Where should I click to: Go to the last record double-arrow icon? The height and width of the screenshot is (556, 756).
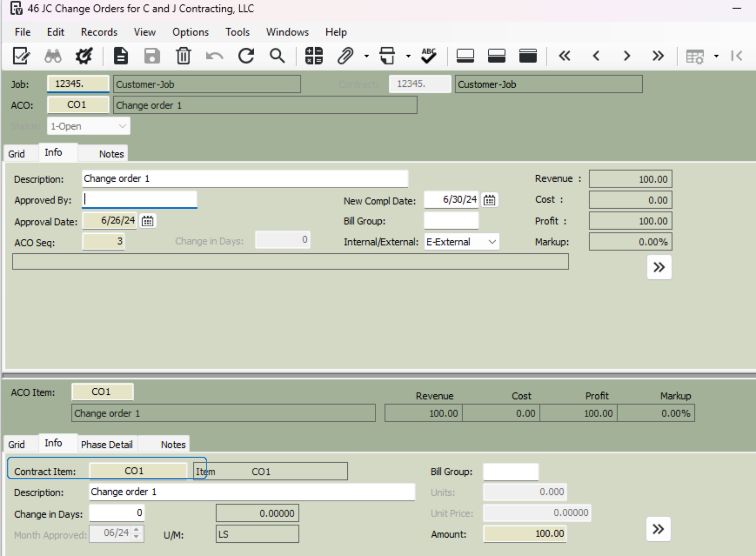coord(658,56)
